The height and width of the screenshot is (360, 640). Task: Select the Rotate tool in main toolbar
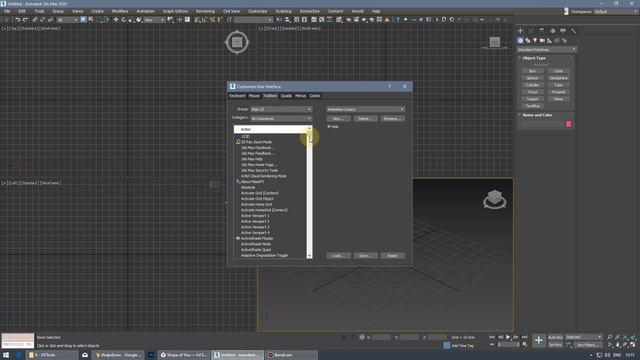[124, 20]
